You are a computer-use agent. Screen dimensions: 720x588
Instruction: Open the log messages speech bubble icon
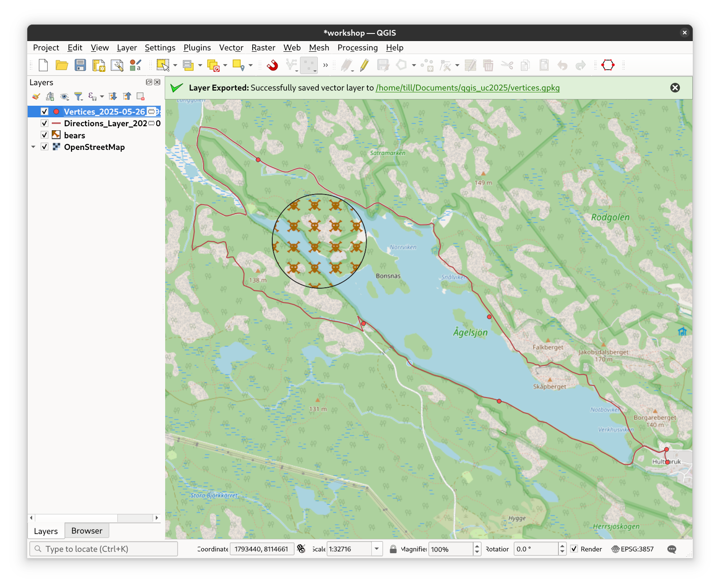pos(671,549)
